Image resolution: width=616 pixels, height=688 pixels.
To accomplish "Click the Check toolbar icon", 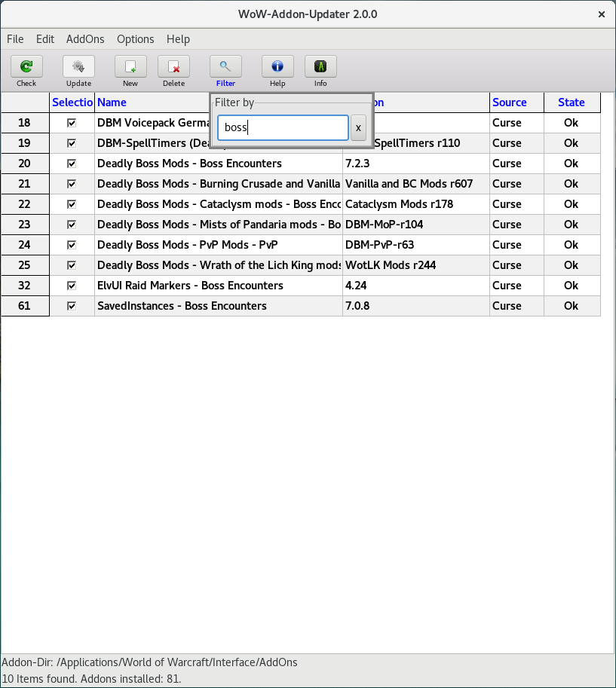I will (x=26, y=67).
